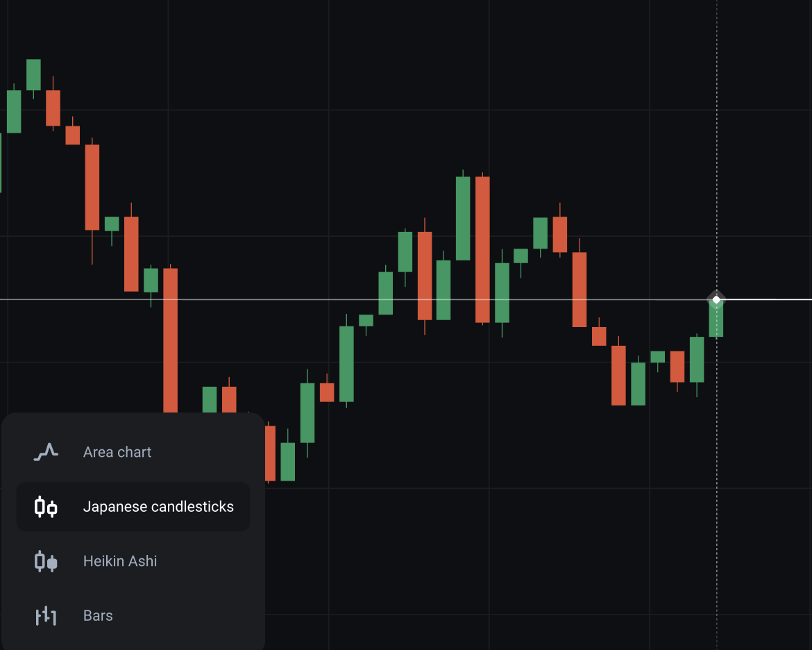Click the vertical dashed line below the price marker

pyautogui.click(x=717, y=486)
